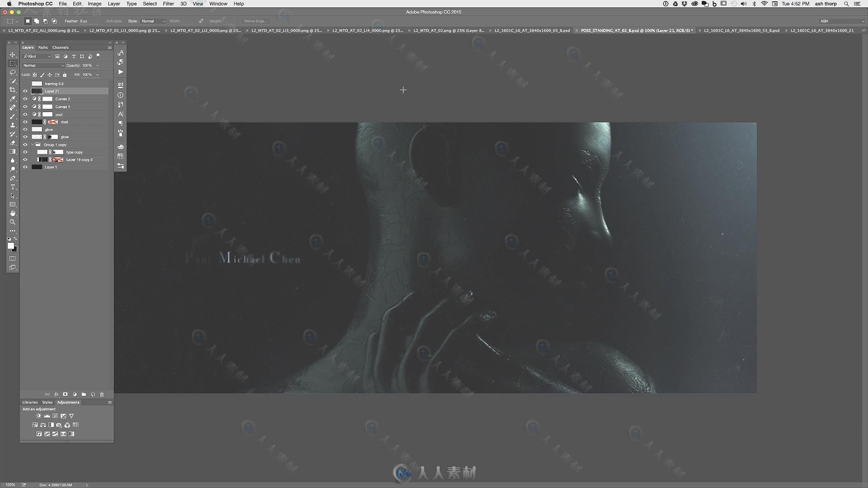Open the ASH workspace switcher dropdown
Viewport: 868px width, 488px height.
click(x=842, y=21)
